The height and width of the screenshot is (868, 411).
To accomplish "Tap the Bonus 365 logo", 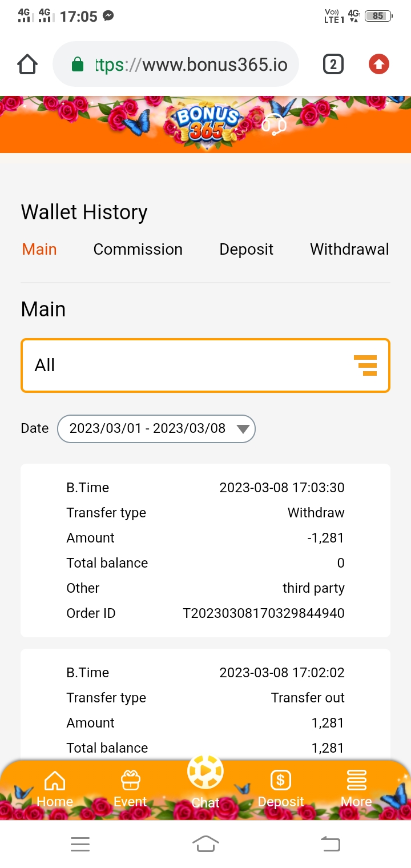I will pos(207,123).
